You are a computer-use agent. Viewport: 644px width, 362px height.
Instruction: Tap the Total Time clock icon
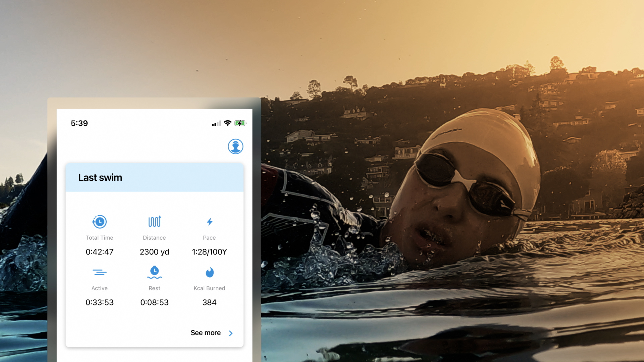[x=100, y=222]
